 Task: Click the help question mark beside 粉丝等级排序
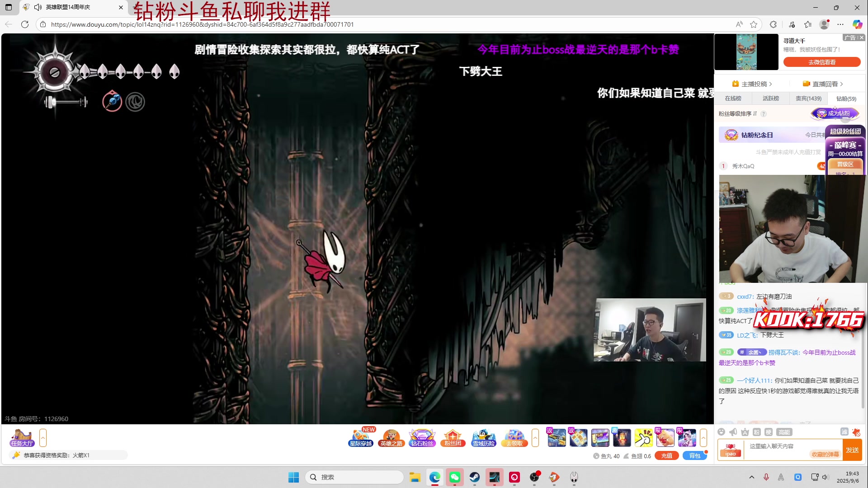[764, 113]
